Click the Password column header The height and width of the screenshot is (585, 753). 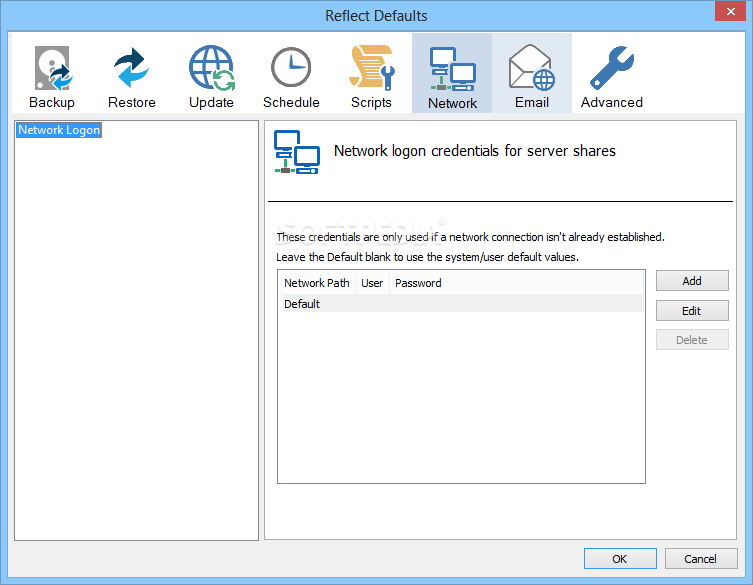(516, 283)
